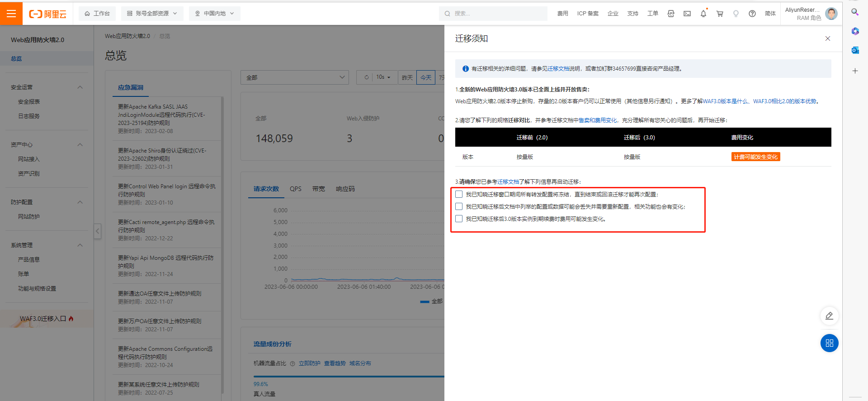868x401 pixels.
Task: Open the 中国内地 region dropdown
Action: (214, 14)
